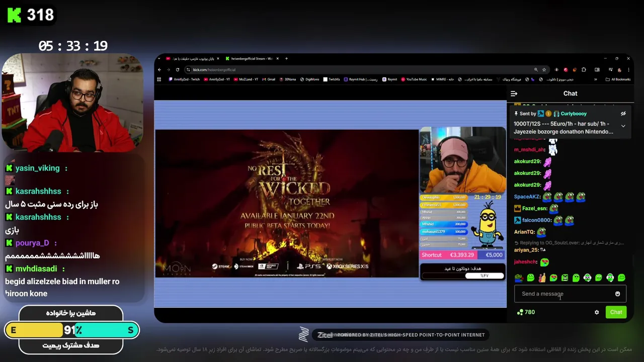The height and width of the screenshot is (362, 644).
Task: Click username yasin_viking in overlay chat
Action: 37,168
